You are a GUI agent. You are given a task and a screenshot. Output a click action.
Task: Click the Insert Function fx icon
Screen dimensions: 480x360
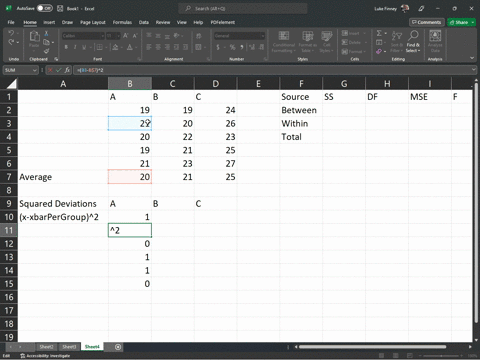pyautogui.click(x=67, y=70)
